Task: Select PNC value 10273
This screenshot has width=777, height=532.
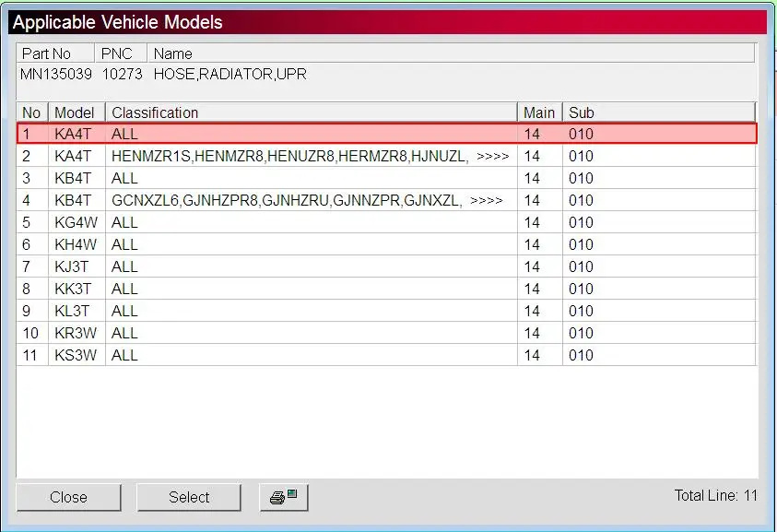Action: 123,75
